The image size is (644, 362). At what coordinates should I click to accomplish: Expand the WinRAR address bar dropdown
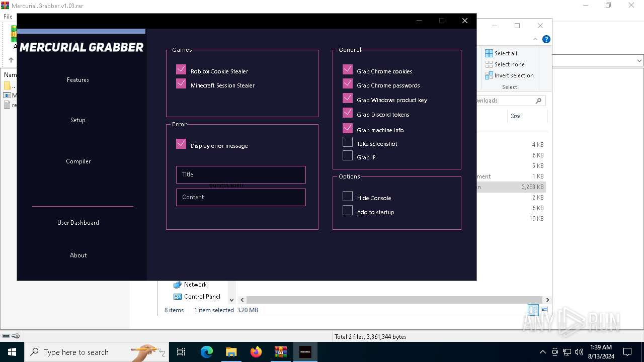[639, 60]
